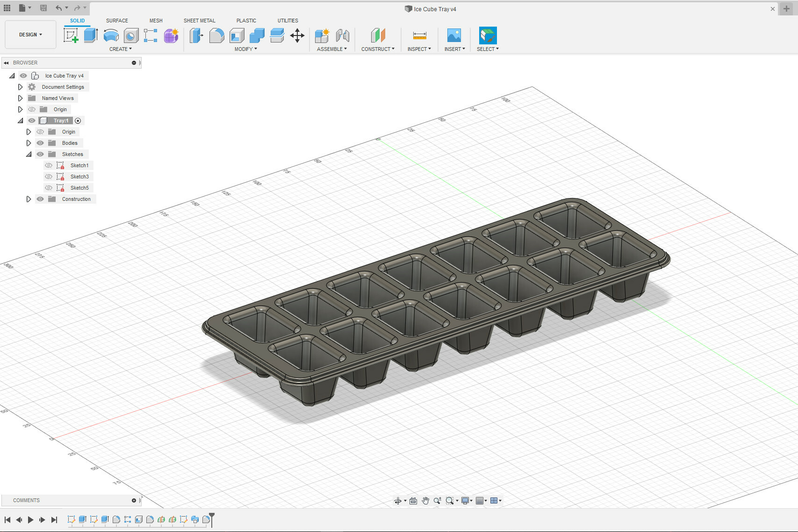Click the Create Sketch tool icon

(x=71, y=35)
